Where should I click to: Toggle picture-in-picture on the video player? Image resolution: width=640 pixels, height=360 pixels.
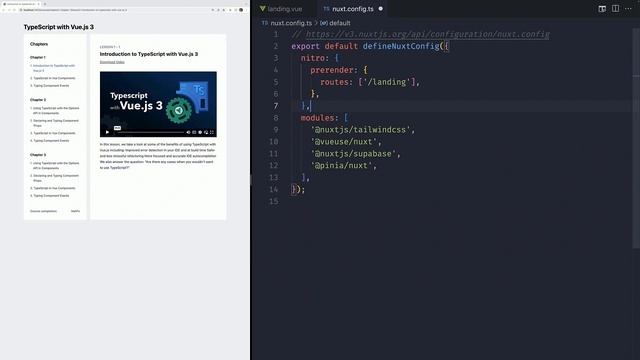(x=206, y=132)
